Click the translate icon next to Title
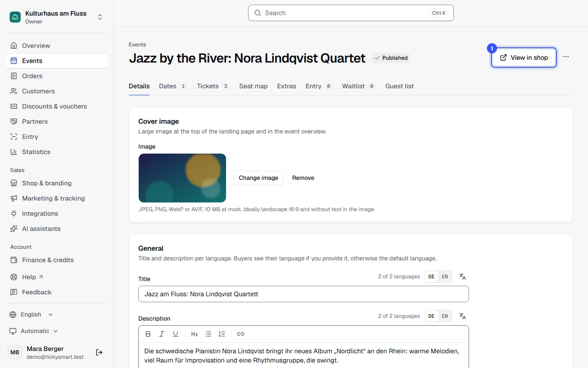Screen dimensions: 588x368 point(463,276)
